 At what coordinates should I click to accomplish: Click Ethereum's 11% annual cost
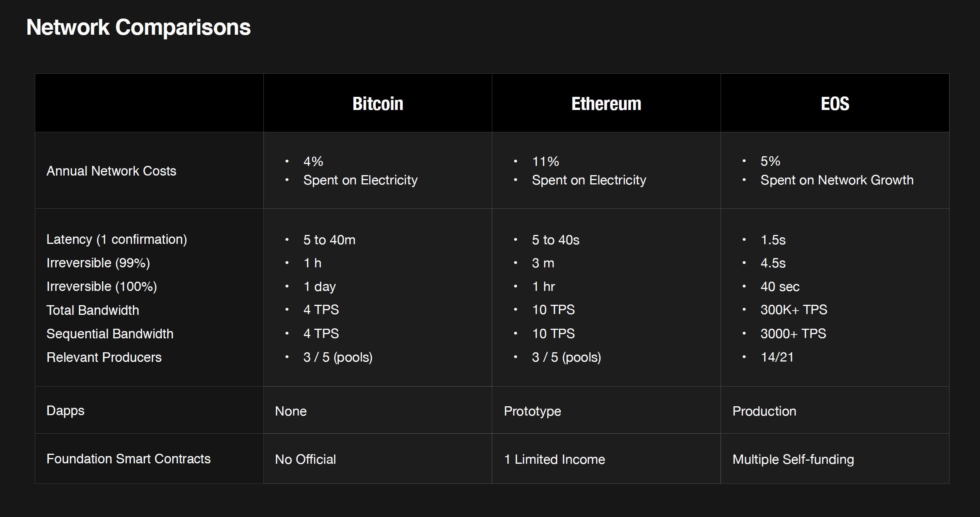click(545, 161)
